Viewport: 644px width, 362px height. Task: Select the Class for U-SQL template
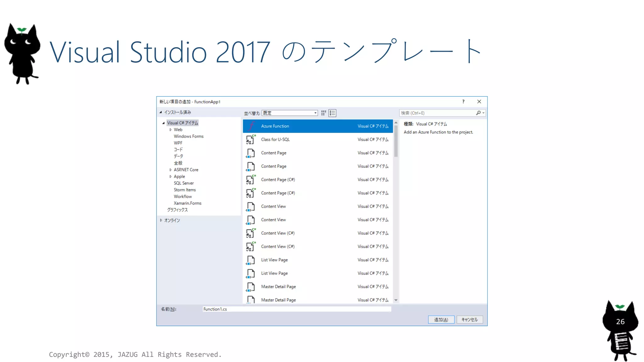coord(318,140)
